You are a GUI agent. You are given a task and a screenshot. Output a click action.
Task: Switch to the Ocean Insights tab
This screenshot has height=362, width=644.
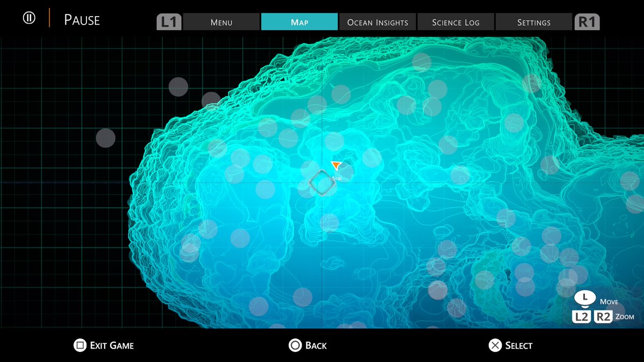(378, 22)
